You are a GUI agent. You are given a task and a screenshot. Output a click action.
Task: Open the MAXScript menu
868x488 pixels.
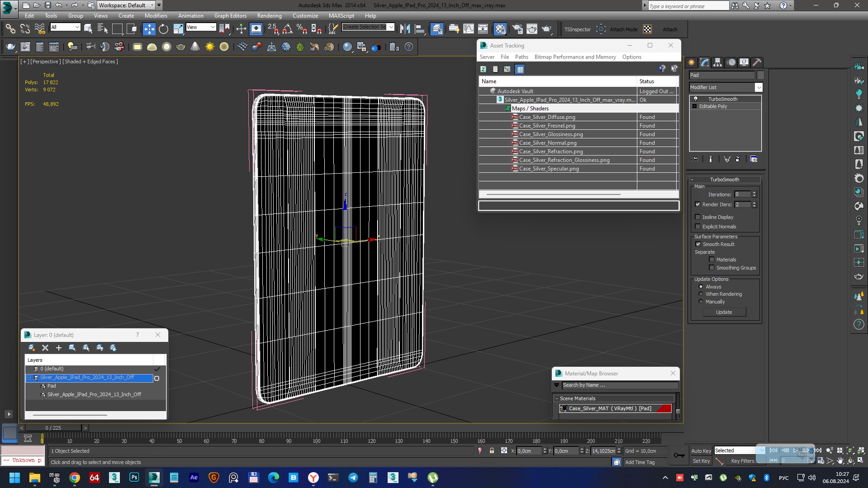tap(342, 15)
